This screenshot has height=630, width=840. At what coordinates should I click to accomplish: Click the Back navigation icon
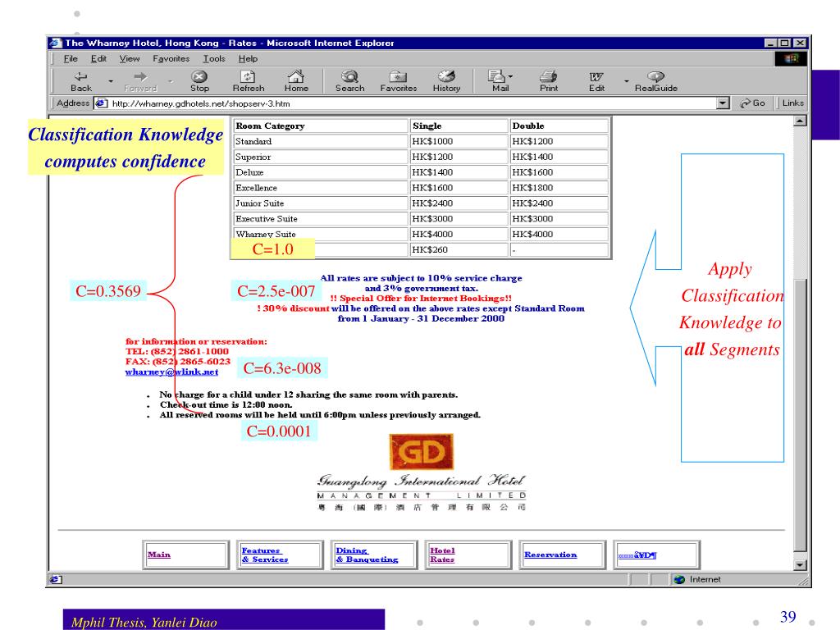coord(81,76)
